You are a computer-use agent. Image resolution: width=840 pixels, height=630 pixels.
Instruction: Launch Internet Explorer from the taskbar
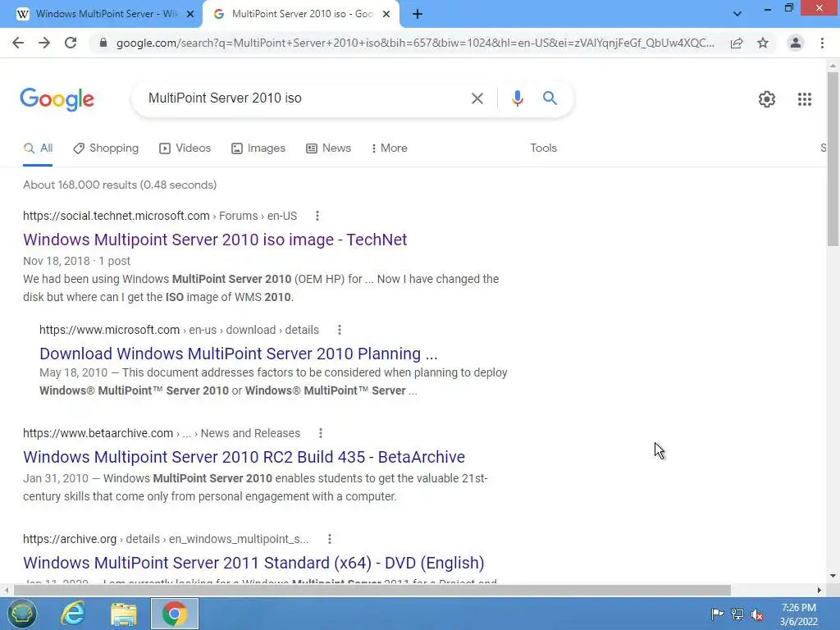point(73,614)
